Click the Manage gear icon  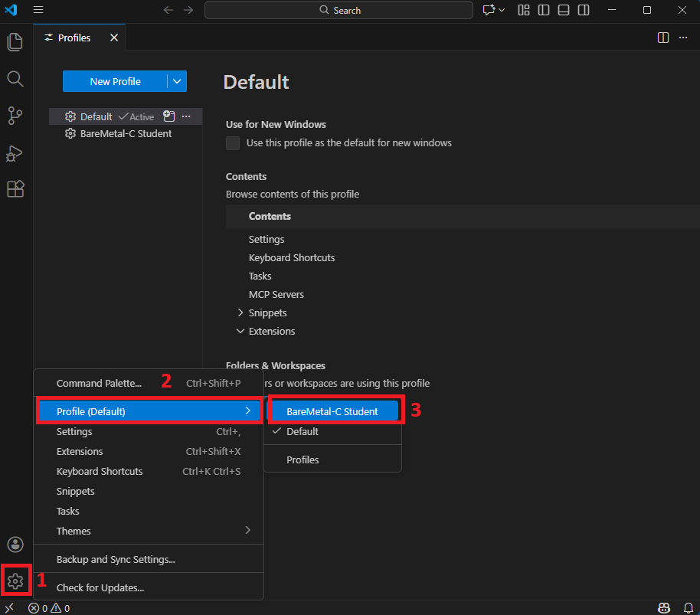(x=15, y=581)
